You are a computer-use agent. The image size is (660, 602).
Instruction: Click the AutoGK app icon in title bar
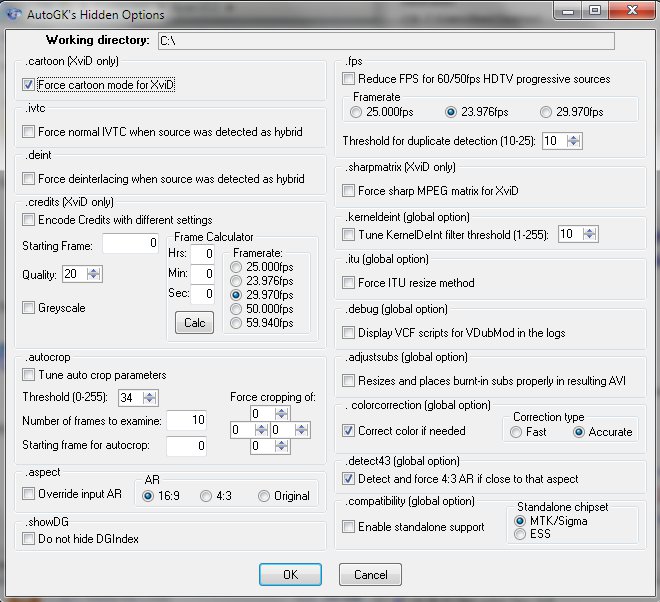[x=14, y=14]
